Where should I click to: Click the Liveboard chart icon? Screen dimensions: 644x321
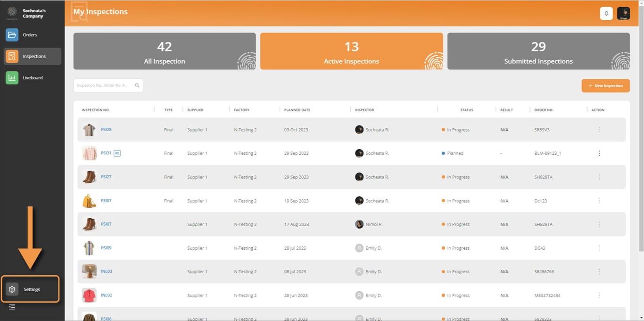12,78
